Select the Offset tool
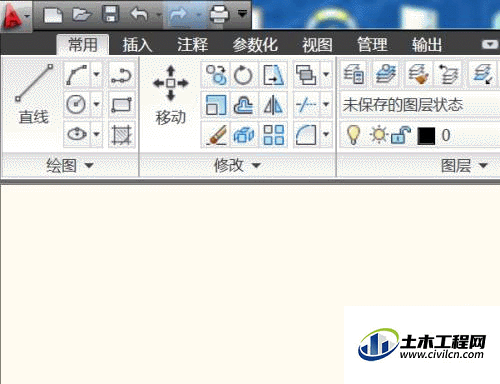This screenshot has height=384, width=500. (x=243, y=105)
